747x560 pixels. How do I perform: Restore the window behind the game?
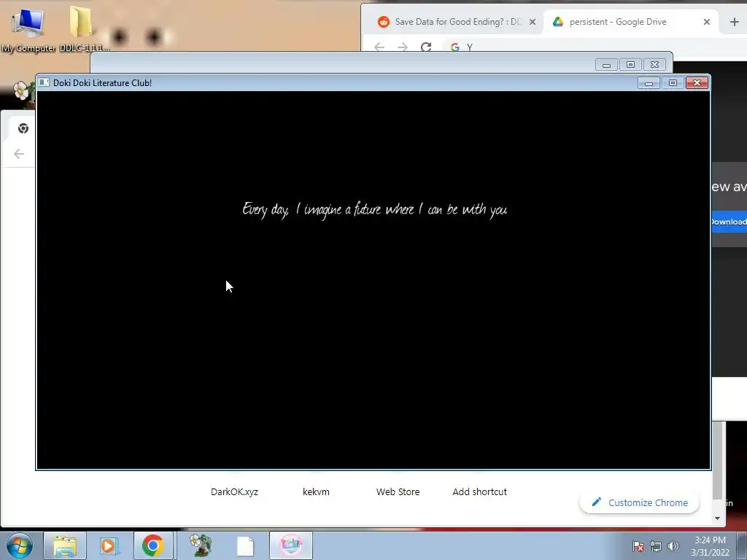coord(630,65)
